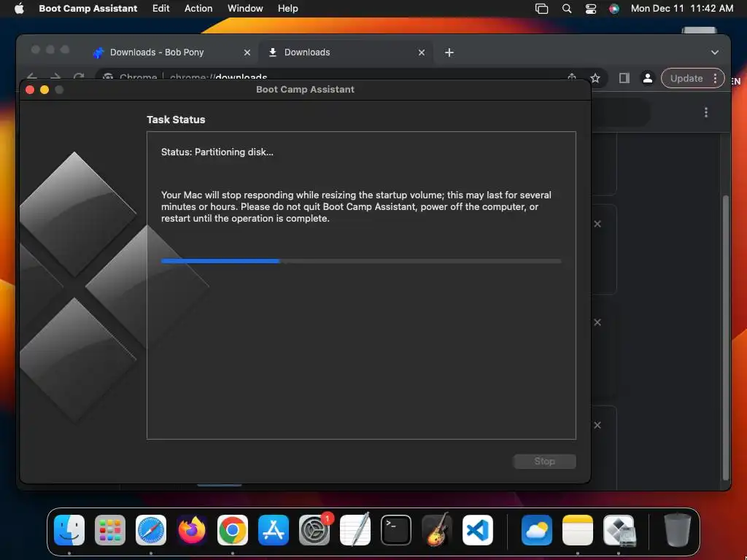
Task: Remove first download entry with X
Action: (x=597, y=224)
